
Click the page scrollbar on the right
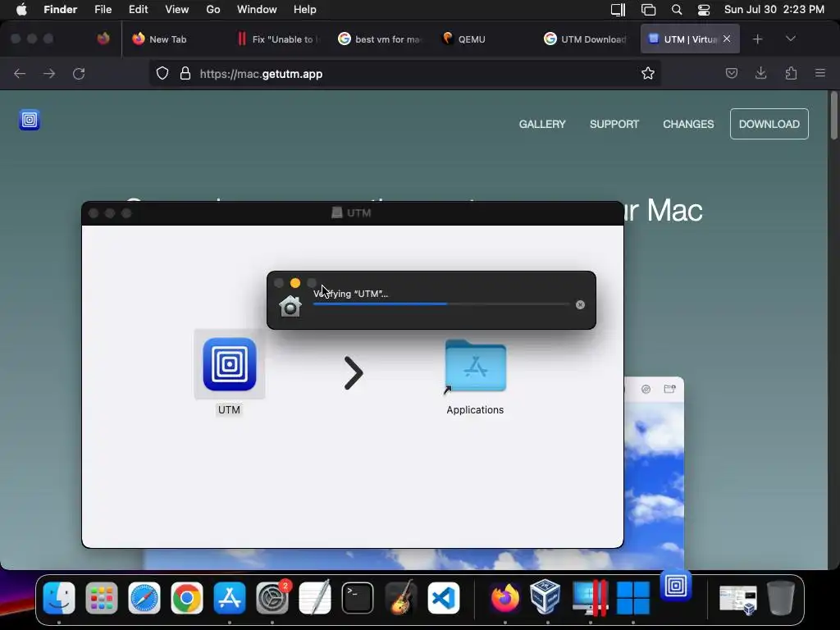(833, 116)
